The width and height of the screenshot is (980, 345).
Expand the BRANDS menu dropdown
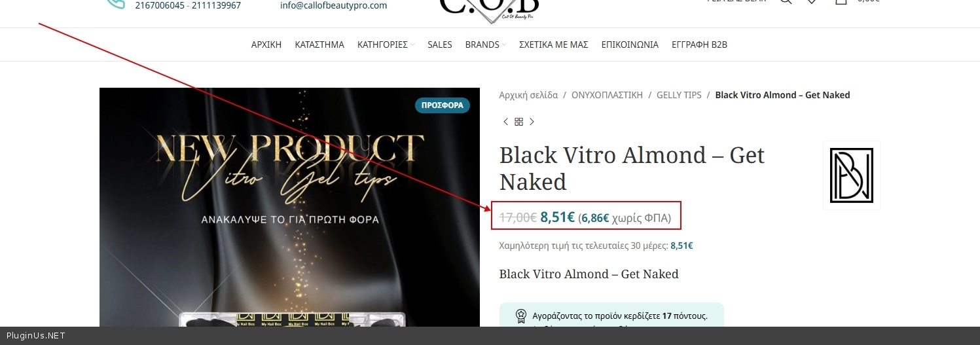point(485,45)
